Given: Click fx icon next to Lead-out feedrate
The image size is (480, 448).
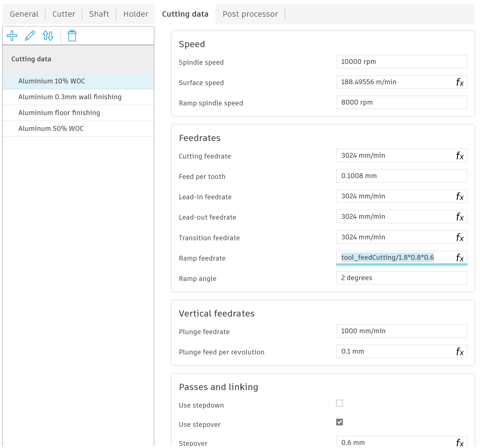Looking at the screenshot, I should pyautogui.click(x=460, y=217).
